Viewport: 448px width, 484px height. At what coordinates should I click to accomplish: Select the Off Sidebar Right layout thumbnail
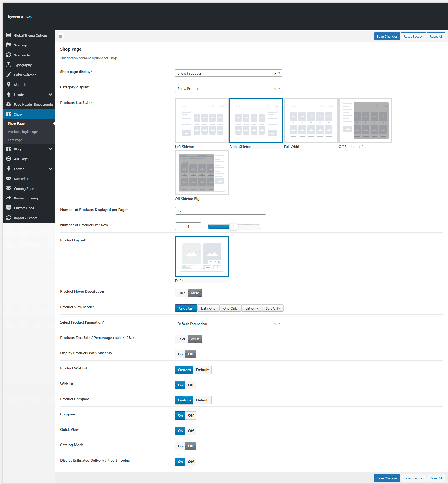pyautogui.click(x=202, y=173)
